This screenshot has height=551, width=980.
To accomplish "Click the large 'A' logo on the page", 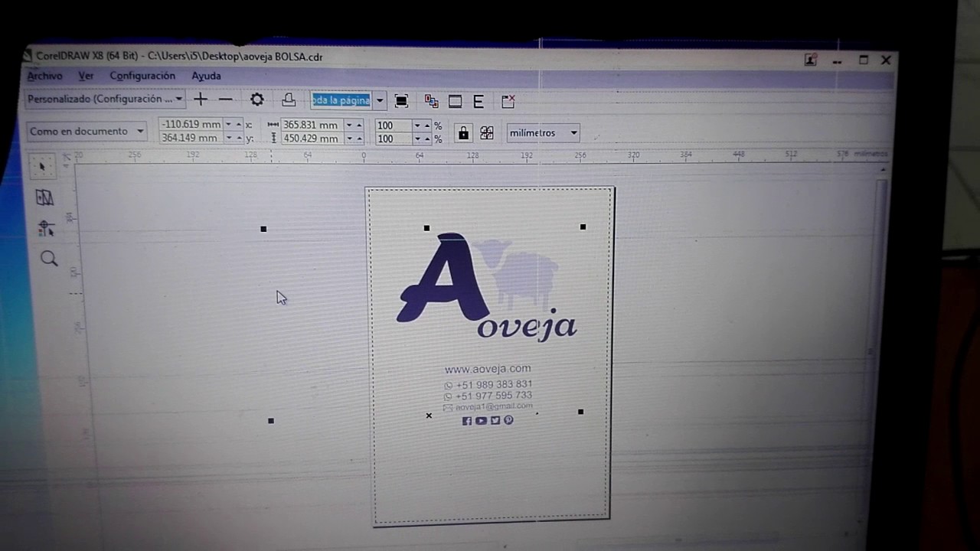I will tap(444, 277).
